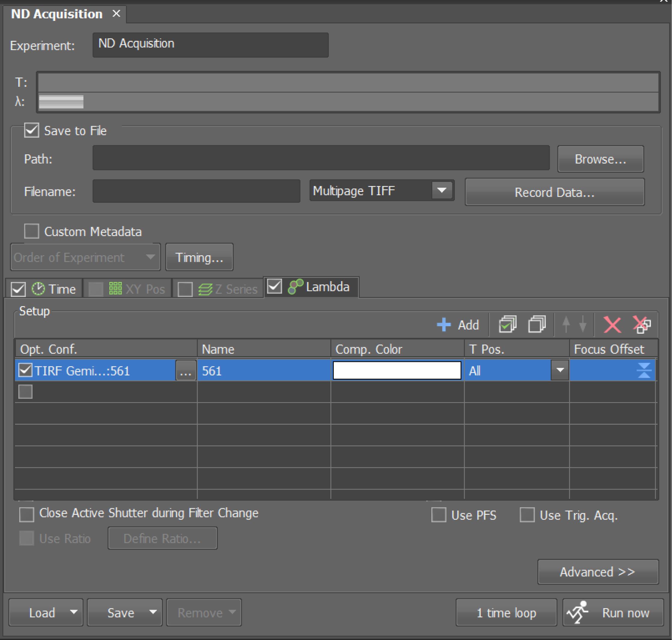Viewport: 672px width, 640px height.
Task: Click the Name cell containing 561
Action: click(264, 370)
